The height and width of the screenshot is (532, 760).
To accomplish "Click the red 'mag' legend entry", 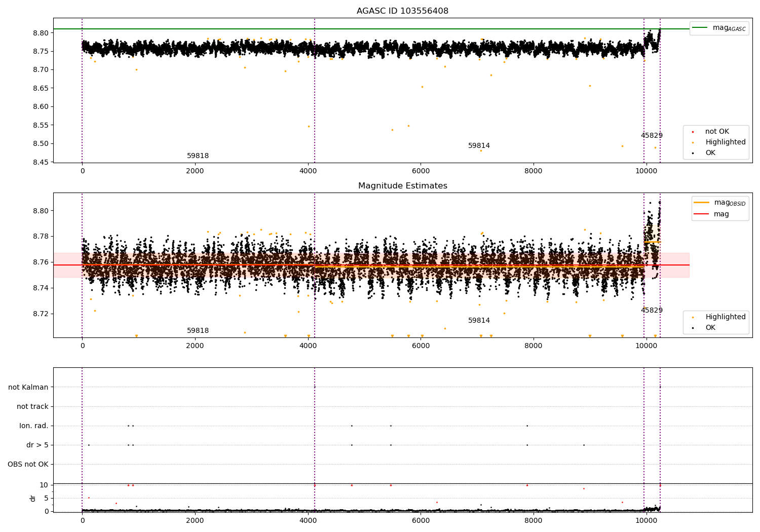I will 712,214.
